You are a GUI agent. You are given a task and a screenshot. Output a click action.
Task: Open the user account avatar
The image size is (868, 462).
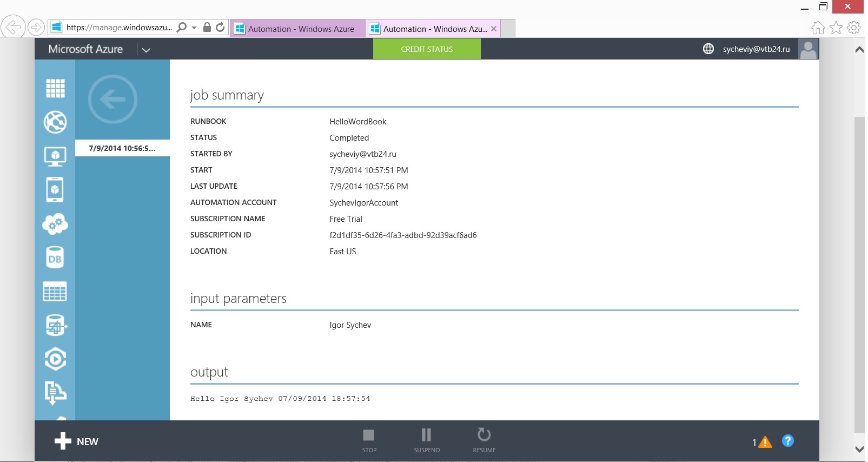point(809,49)
